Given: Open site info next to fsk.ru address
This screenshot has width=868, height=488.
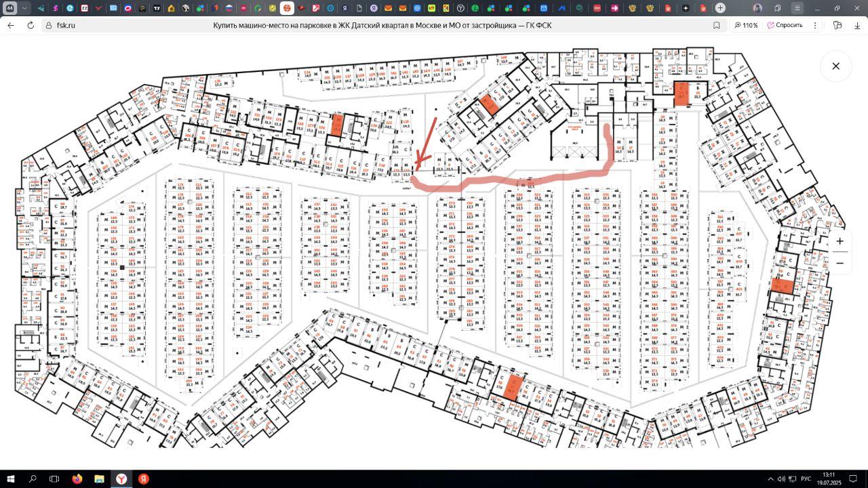Looking at the screenshot, I should 49,25.
